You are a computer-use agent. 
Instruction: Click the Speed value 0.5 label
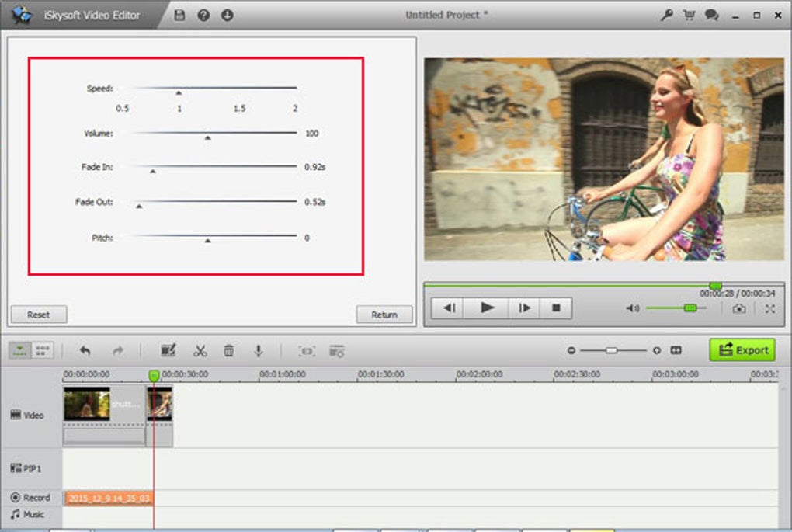pyautogui.click(x=122, y=108)
